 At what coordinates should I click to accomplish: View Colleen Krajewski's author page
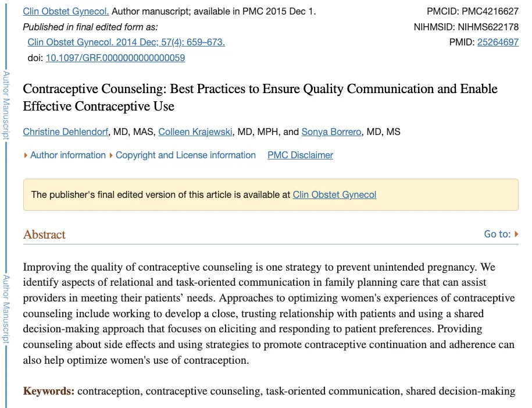195,132
